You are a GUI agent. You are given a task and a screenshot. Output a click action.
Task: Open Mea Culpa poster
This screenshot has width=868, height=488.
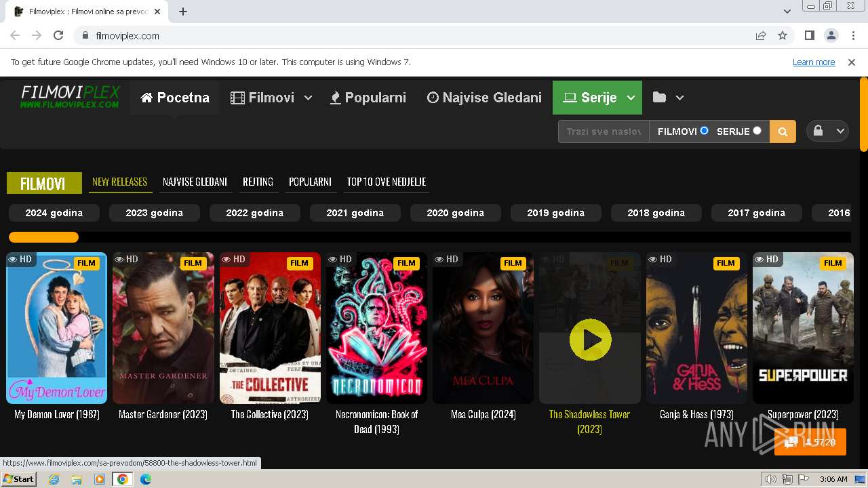tap(484, 328)
